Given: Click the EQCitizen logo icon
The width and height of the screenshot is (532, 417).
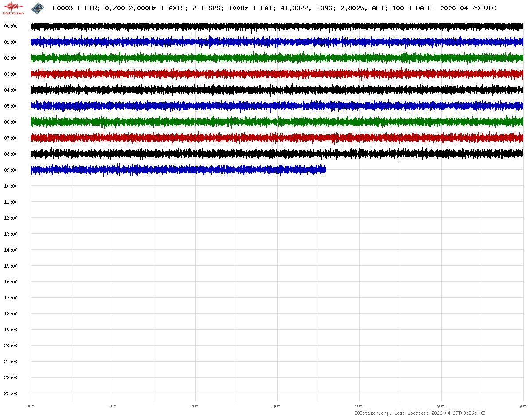Looking at the screenshot, I should click(13, 8).
